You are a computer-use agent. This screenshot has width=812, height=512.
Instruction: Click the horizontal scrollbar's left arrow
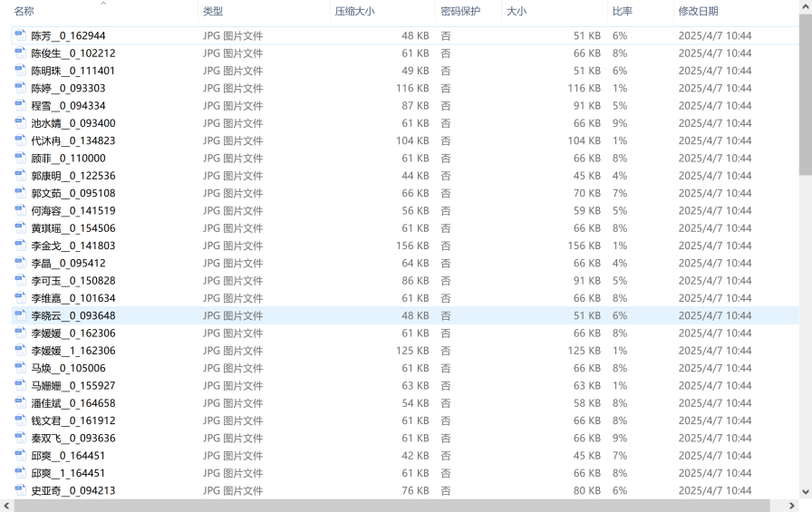pos(6,506)
